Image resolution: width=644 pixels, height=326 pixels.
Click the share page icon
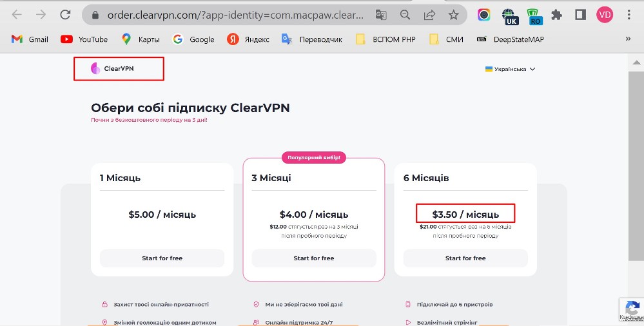[429, 15]
